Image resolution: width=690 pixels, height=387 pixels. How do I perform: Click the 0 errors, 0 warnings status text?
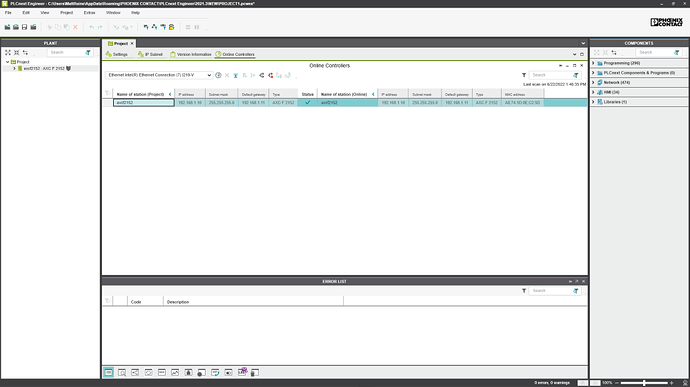pos(552,383)
